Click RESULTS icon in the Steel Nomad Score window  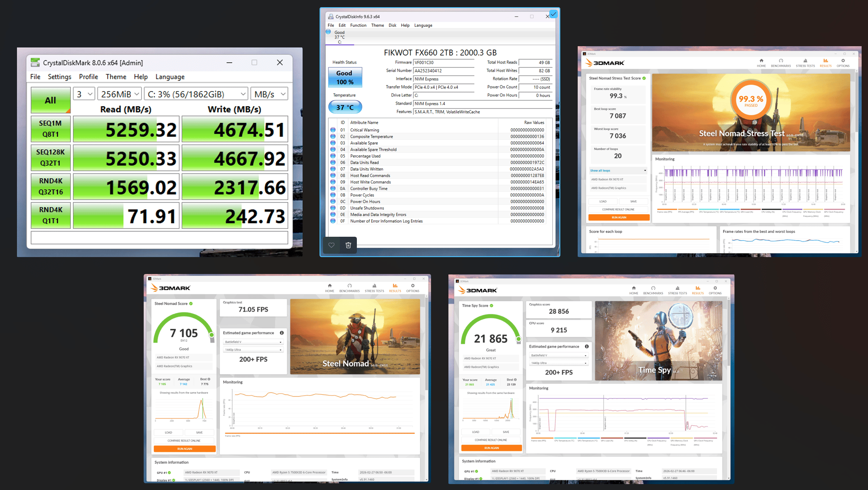tap(395, 285)
